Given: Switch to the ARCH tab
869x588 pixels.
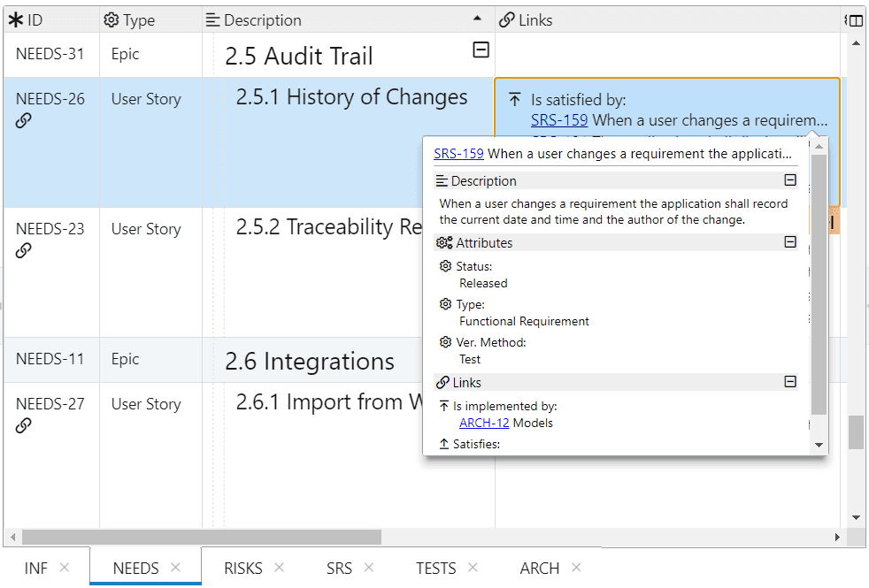Looking at the screenshot, I should pyautogui.click(x=539, y=569).
